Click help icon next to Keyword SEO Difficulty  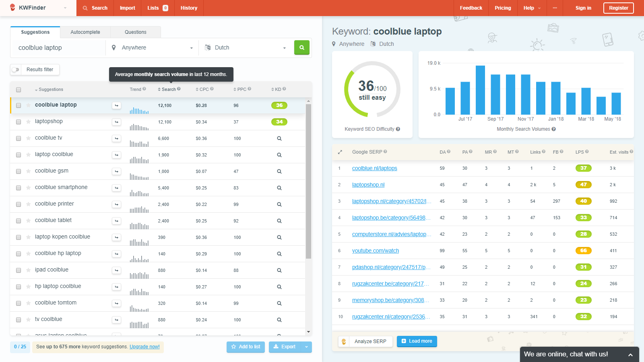[x=398, y=129]
